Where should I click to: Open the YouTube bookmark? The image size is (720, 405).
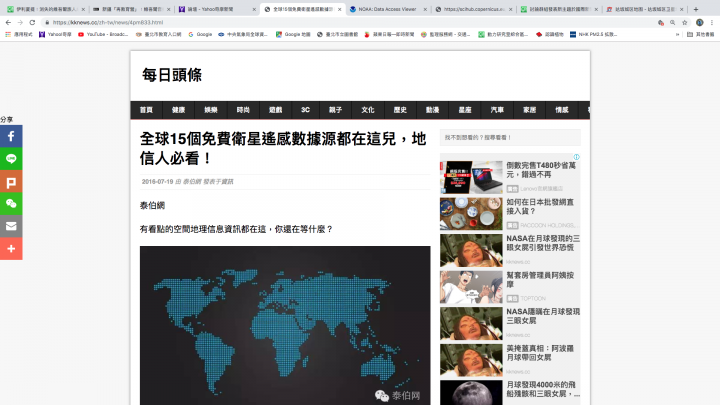pyautogui.click(x=103, y=34)
